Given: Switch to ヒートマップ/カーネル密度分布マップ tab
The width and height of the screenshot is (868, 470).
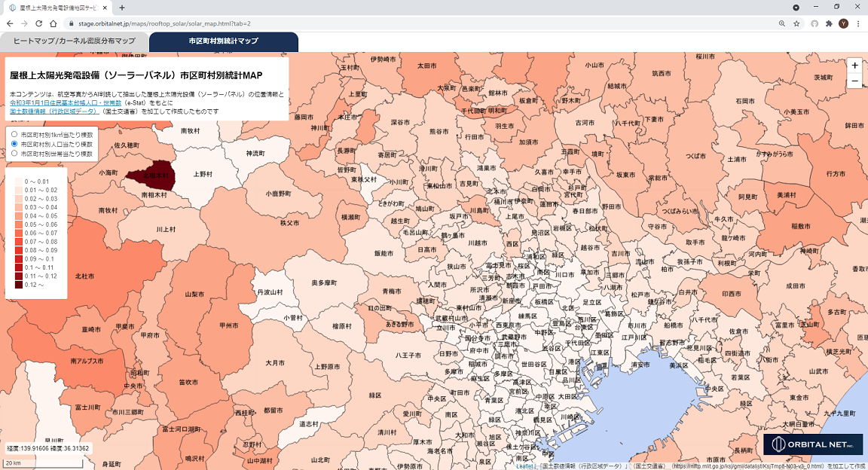Looking at the screenshot, I should pyautogui.click(x=74, y=41).
